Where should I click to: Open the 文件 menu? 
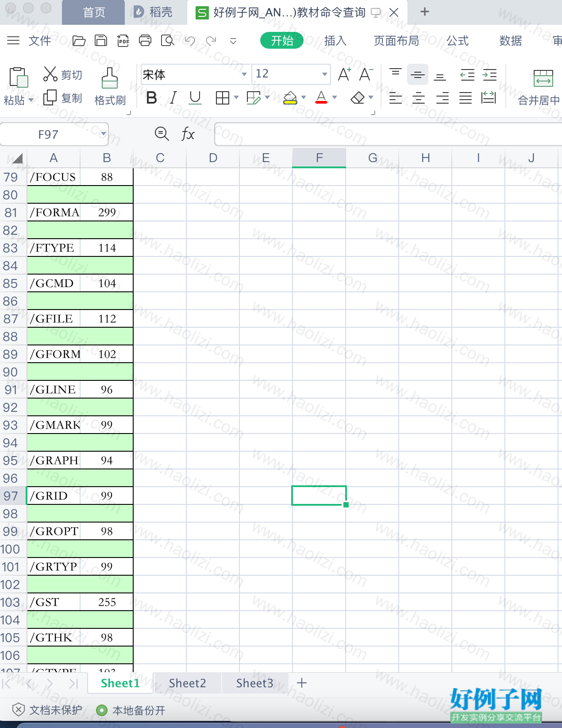[x=40, y=41]
